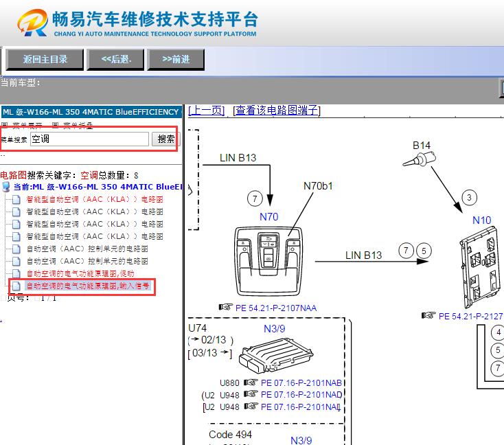Click the computer icon beside 当前:ML 级-W166
Image resolution: width=504 pixels, height=445 pixels.
pos(6,187)
